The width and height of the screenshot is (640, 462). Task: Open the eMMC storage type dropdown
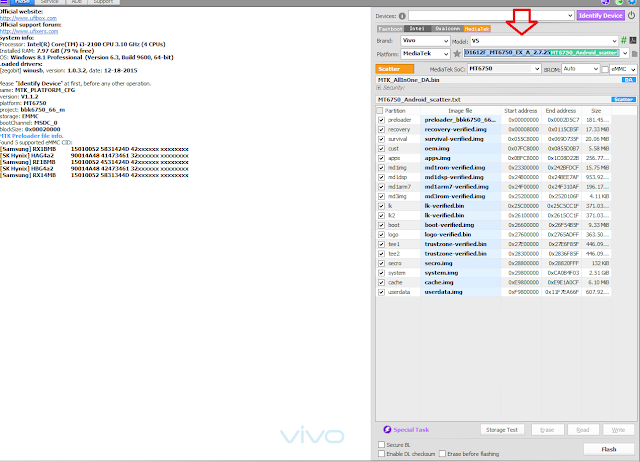coord(623,69)
